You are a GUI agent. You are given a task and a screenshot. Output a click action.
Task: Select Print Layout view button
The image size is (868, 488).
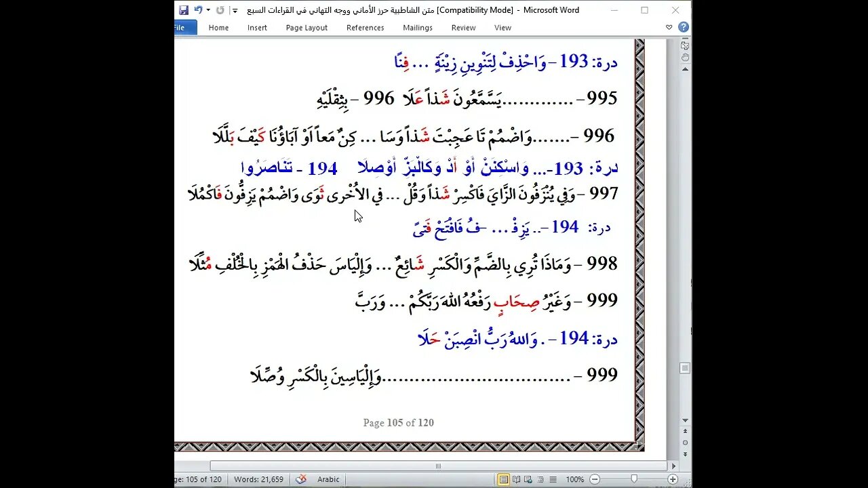tap(504, 479)
